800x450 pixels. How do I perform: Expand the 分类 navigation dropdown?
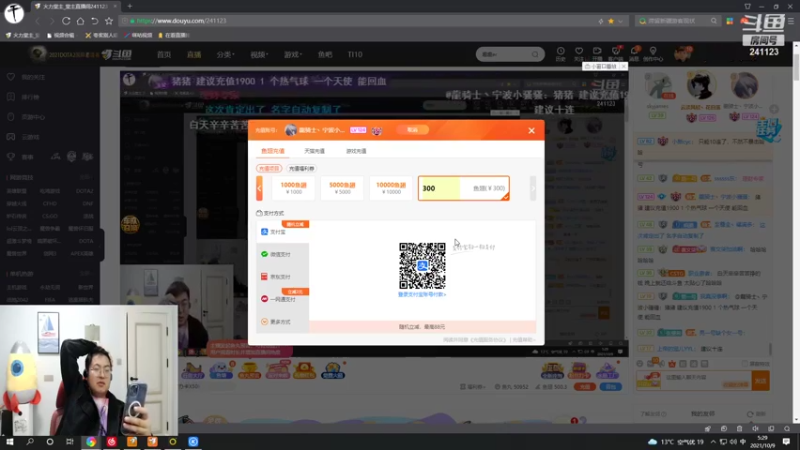coord(225,55)
